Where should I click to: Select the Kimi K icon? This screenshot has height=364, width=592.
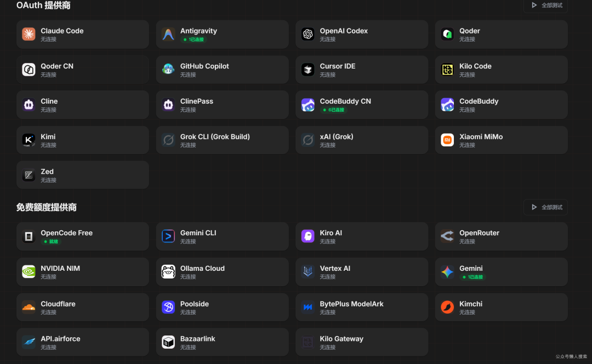[29, 140]
